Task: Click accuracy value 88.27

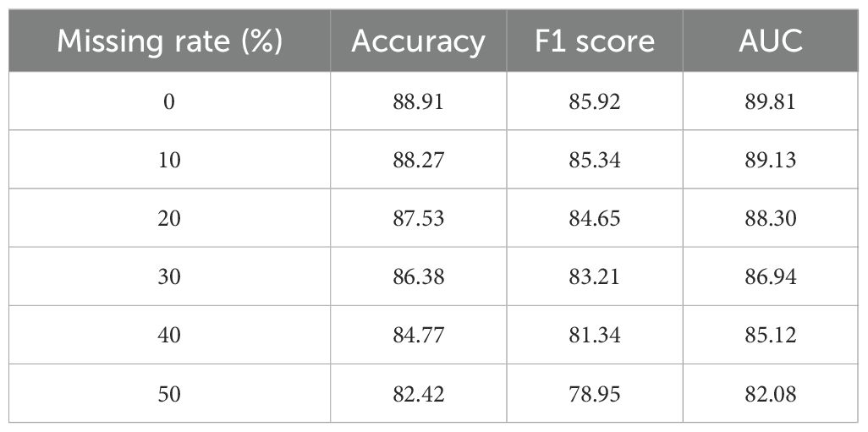Action: pyautogui.click(x=419, y=160)
